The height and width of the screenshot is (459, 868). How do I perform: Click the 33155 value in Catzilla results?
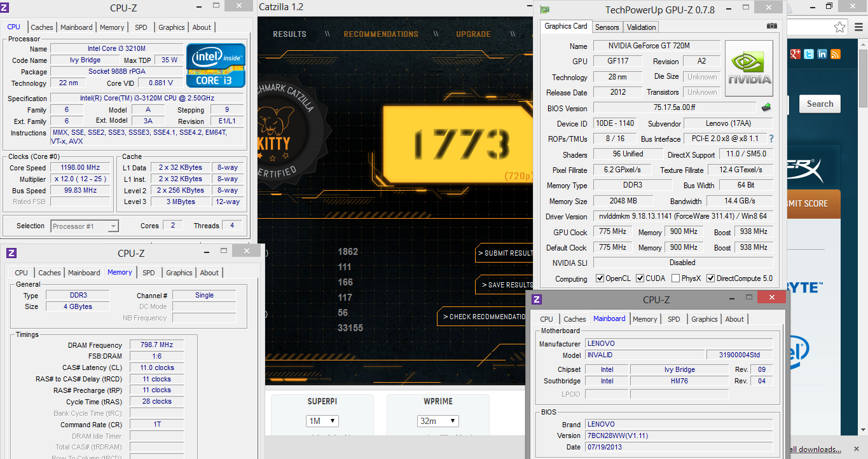click(x=350, y=328)
